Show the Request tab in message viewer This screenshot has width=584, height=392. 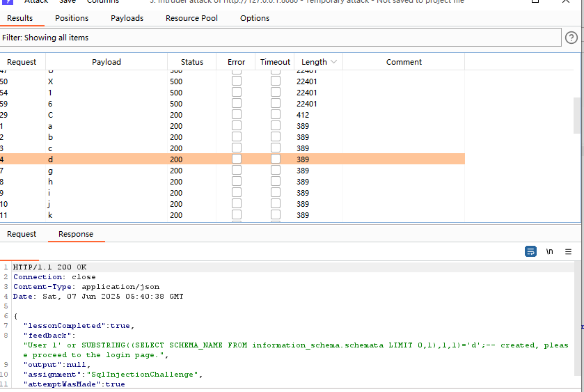coord(22,234)
